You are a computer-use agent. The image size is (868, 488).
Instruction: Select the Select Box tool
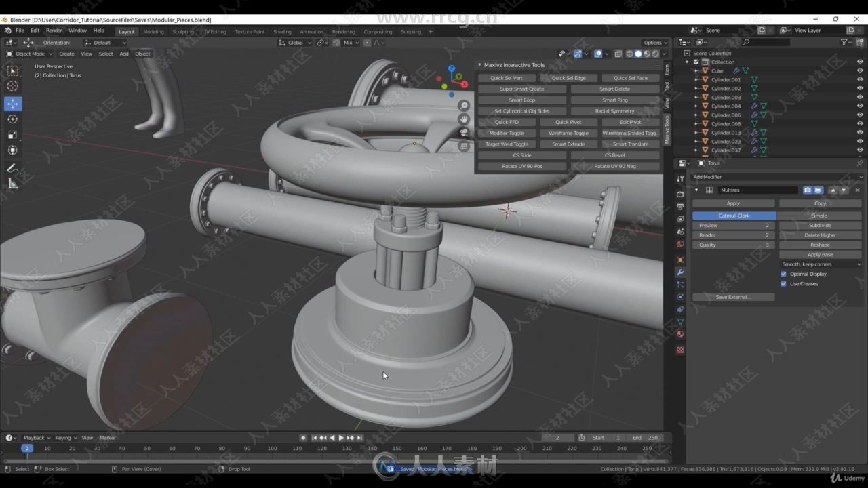coord(12,70)
